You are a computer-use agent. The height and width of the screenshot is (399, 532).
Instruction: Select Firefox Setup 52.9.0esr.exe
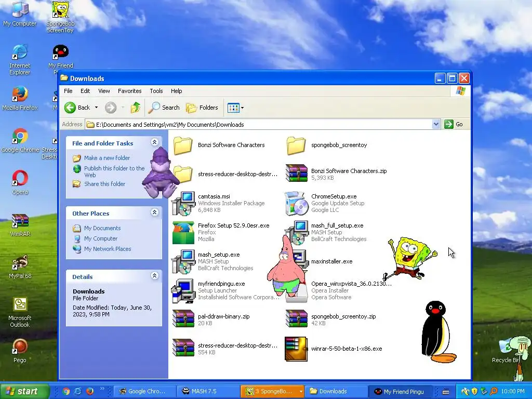pos(221,232)
